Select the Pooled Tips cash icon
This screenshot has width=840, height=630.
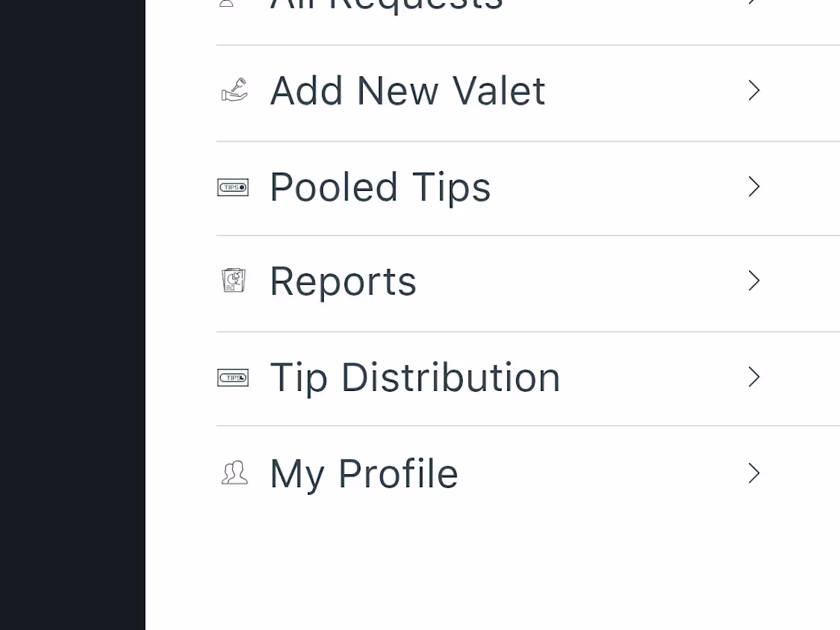[x=233, y=187]
